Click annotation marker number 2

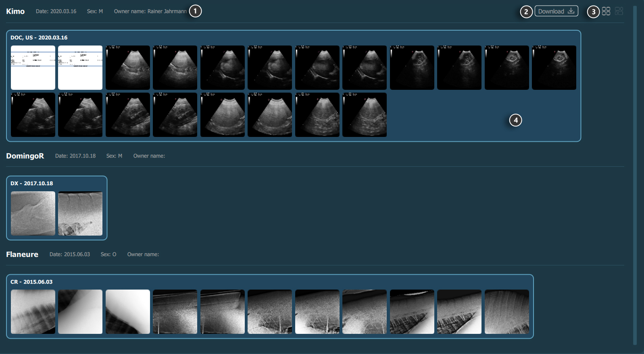[x=526, y=12]
